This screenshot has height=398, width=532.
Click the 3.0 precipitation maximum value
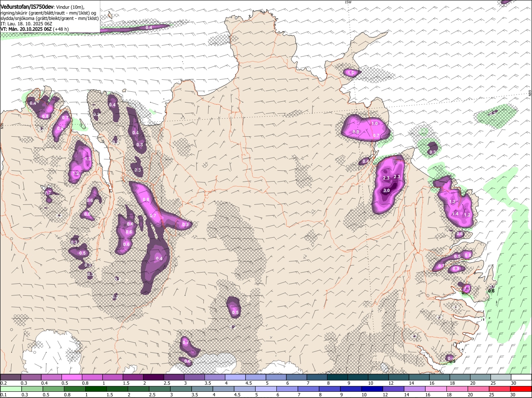coord(386,191)
